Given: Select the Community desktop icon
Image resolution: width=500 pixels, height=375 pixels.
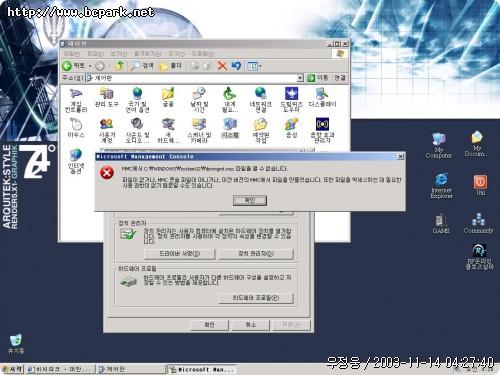Looking at the screenshot, I should [x=478, y=223].
